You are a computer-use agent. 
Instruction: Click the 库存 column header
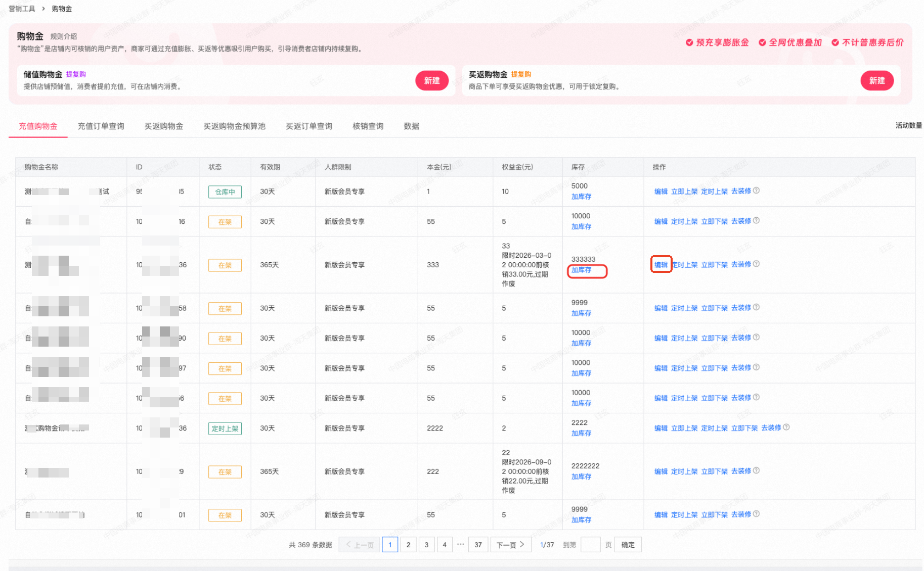pos(578,167)
